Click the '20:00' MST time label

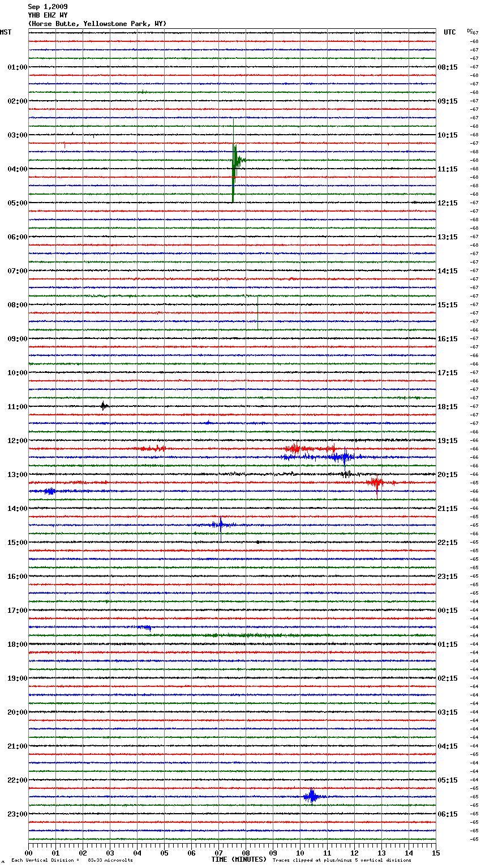coord(18,712)
